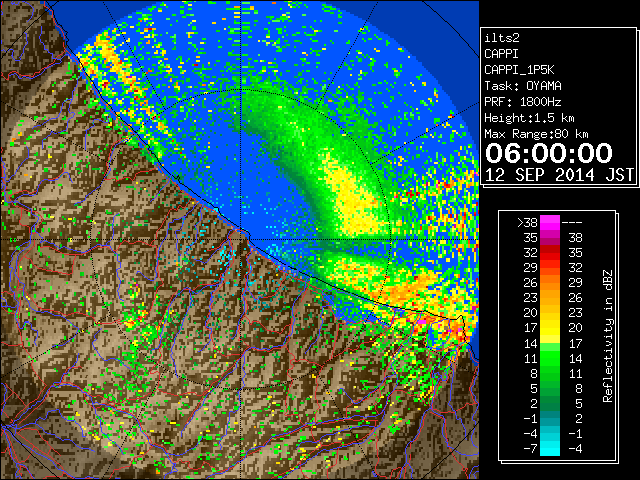Pick the yellow 17 to 20 dBZ swatch
The image size is (640, 480).
point(550,328)
